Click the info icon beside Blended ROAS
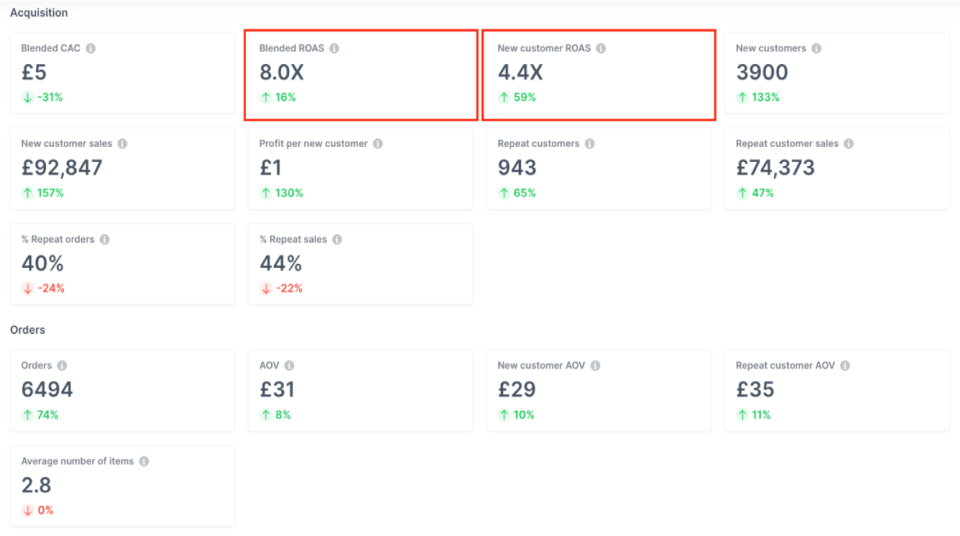The height and width of the screenshot is (536, 960). [334, 48]
